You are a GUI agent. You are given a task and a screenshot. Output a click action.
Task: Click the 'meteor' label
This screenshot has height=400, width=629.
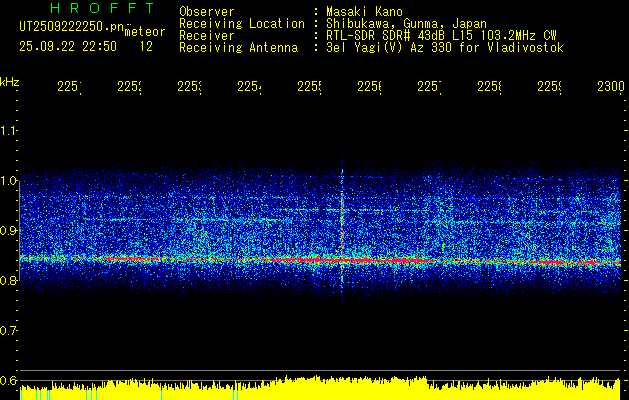click(x=144, y=32)
